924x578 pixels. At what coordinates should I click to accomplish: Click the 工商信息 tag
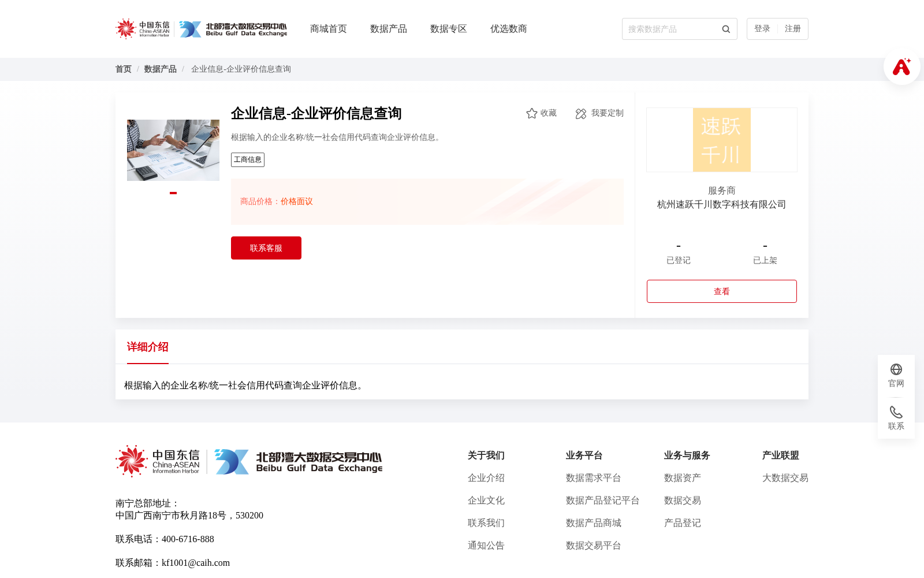click(248, 160)
